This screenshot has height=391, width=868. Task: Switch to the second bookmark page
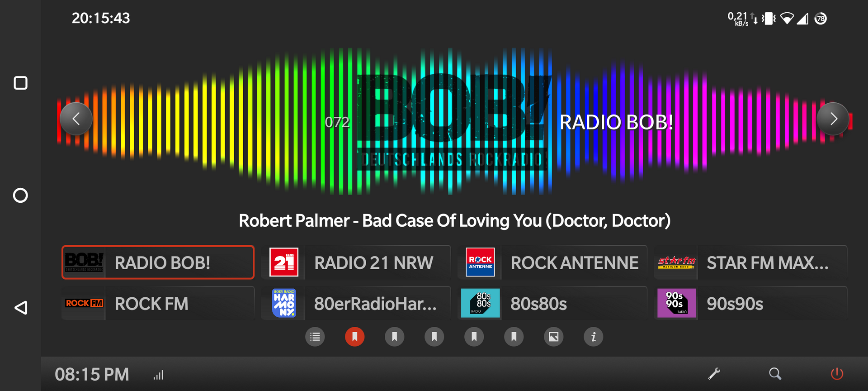click(x=395, y=337)
